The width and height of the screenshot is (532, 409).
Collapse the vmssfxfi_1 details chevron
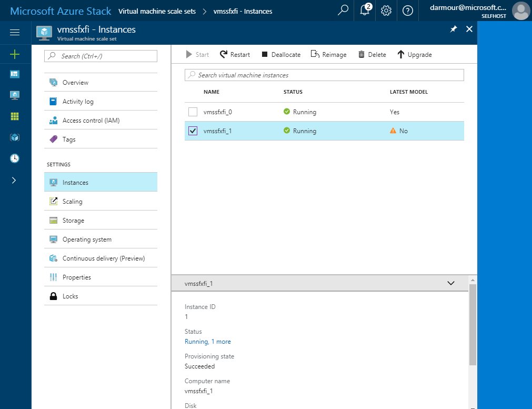tap(450, 283)
